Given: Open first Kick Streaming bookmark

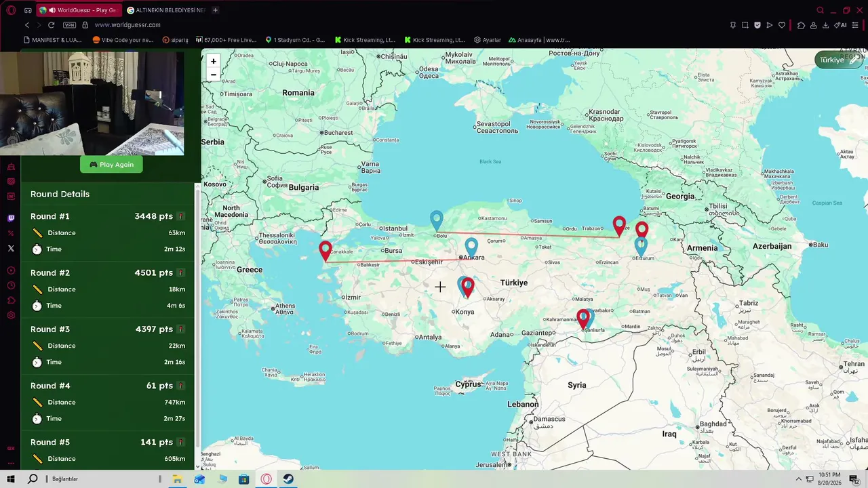Looking at the screenshot, I should point(364,40).
